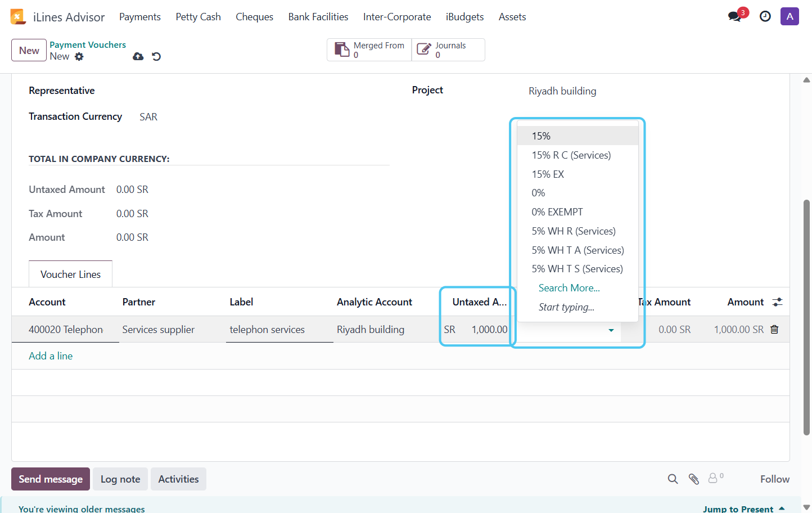This screenshot has width=812, height=513.
Task: Click the Merged From stat button
Action: pyautogui.click(x=369, y=50)
